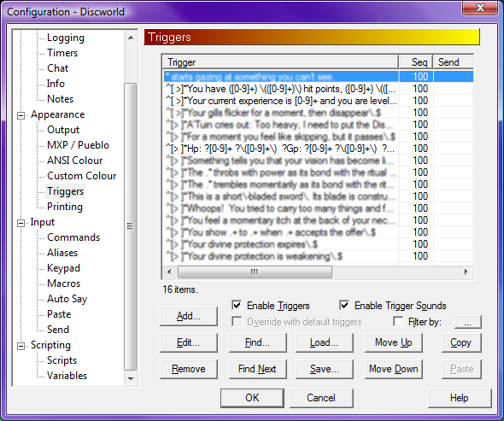Image resolution: width=504 pixels, height=421 pixels.
Task: Click tree scrollbar up arrow
Action: [131, 38]
